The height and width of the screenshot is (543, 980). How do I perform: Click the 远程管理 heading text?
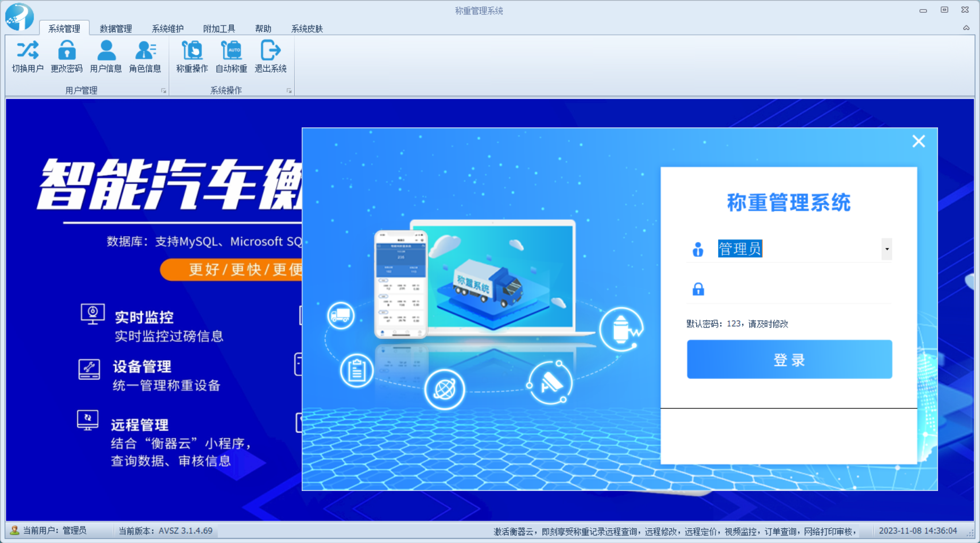coord(140,425)
